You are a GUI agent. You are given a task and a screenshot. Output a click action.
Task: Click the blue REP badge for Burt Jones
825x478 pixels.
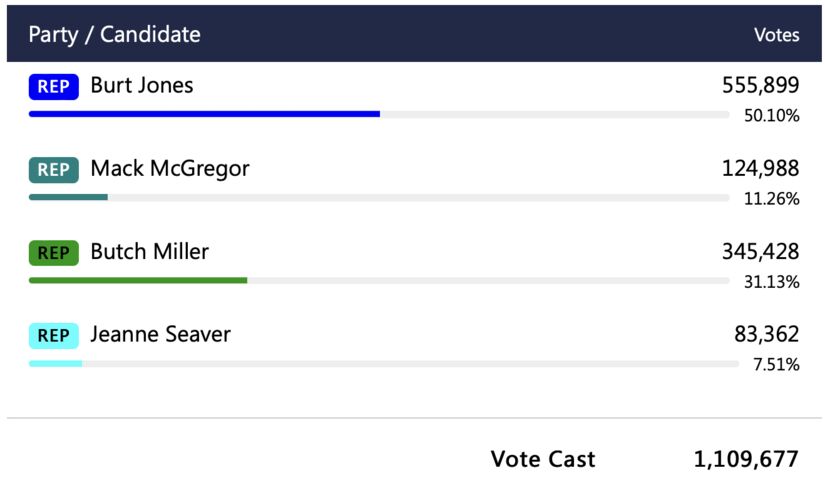pyautogui.click(x=53, y=87)
